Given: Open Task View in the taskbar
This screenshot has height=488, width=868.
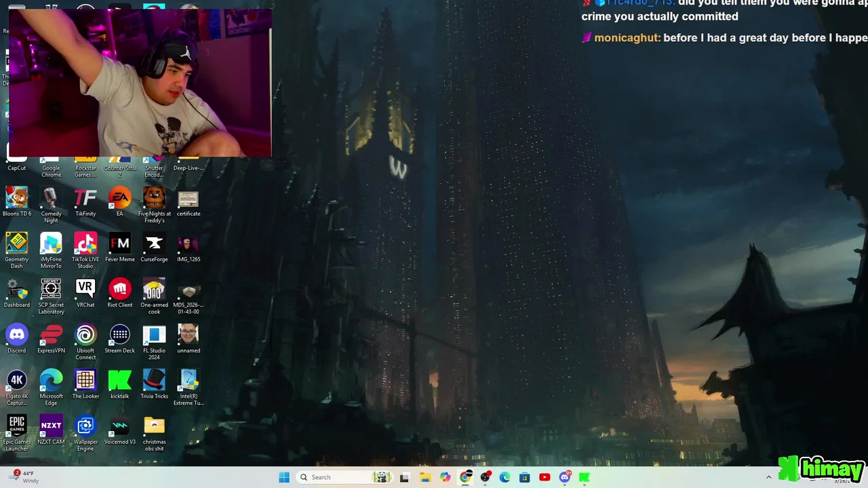Looking at the screenshot, I should click(x=405, y=477).
